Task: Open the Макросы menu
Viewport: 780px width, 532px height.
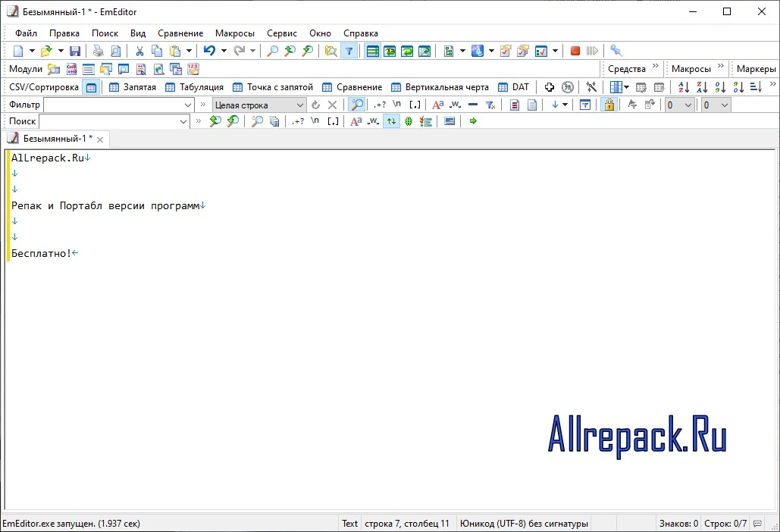Action: tap(235, 33)
